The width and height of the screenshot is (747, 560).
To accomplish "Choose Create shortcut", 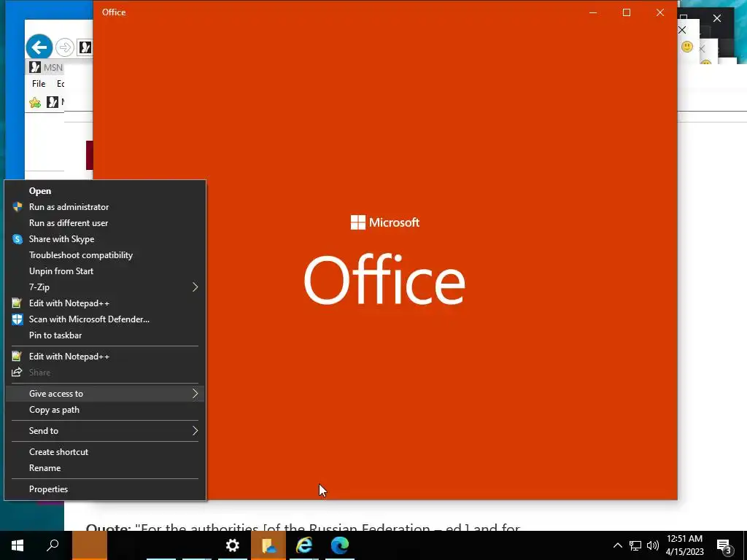I will tap(105, 452).
